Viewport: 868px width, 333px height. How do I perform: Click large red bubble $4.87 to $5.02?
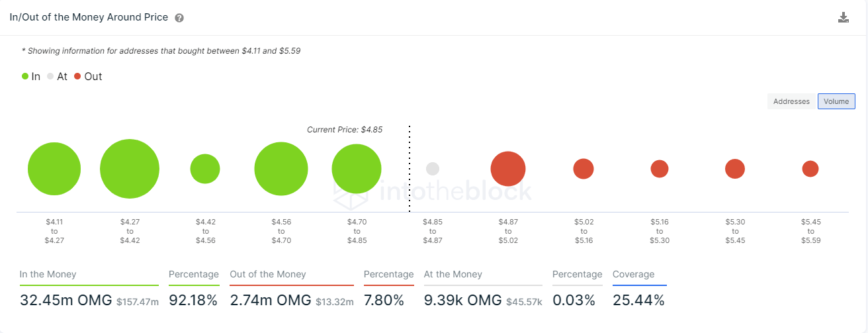pyautogui.click(x=508, y=169)
